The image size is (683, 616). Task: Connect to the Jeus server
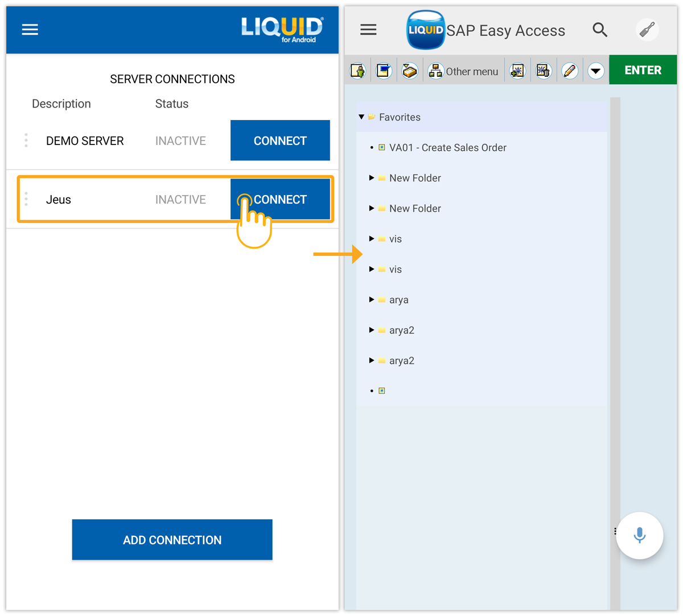pyautogui.click(x=280, y=200)
